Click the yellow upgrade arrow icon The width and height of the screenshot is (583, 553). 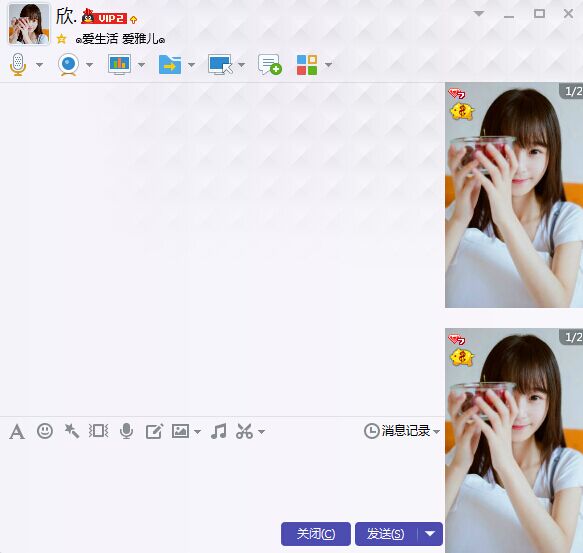pyautogui.click(x=133, y=19)
